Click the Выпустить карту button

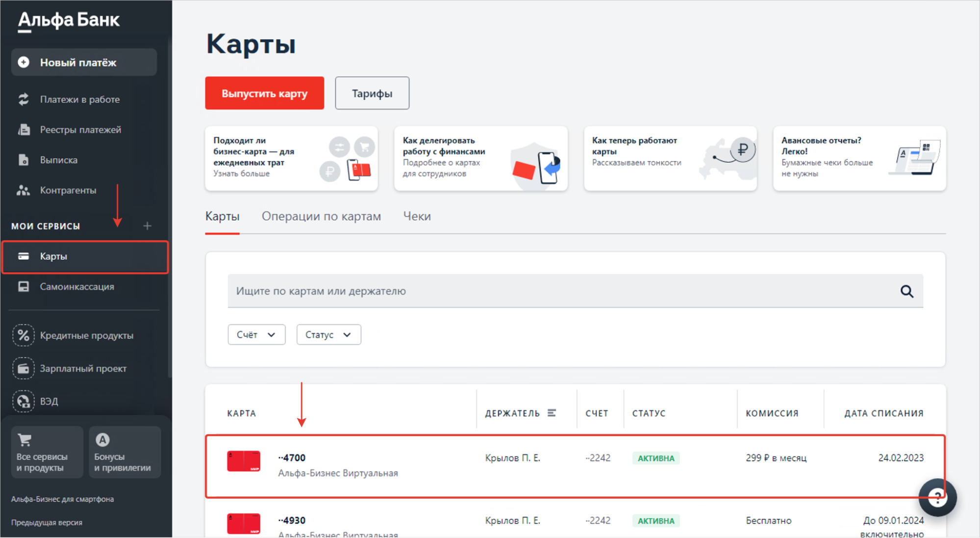265,93
